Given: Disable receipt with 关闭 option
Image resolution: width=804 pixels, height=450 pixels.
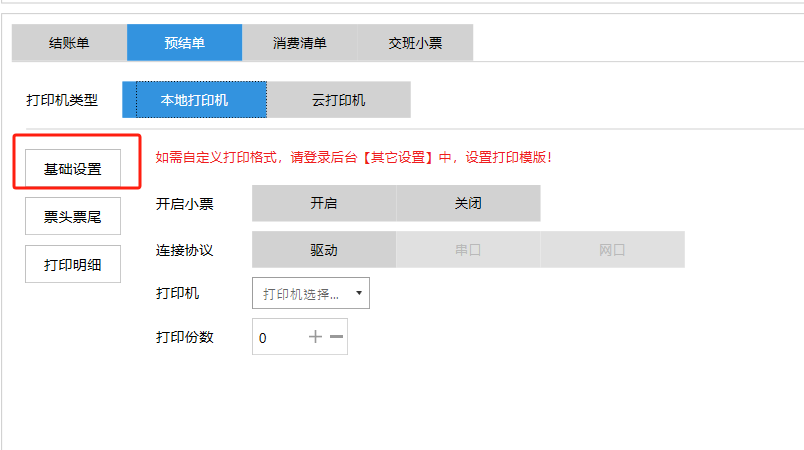Looking at the screenshot, I should pyautogui.click(x=468, y=203).
